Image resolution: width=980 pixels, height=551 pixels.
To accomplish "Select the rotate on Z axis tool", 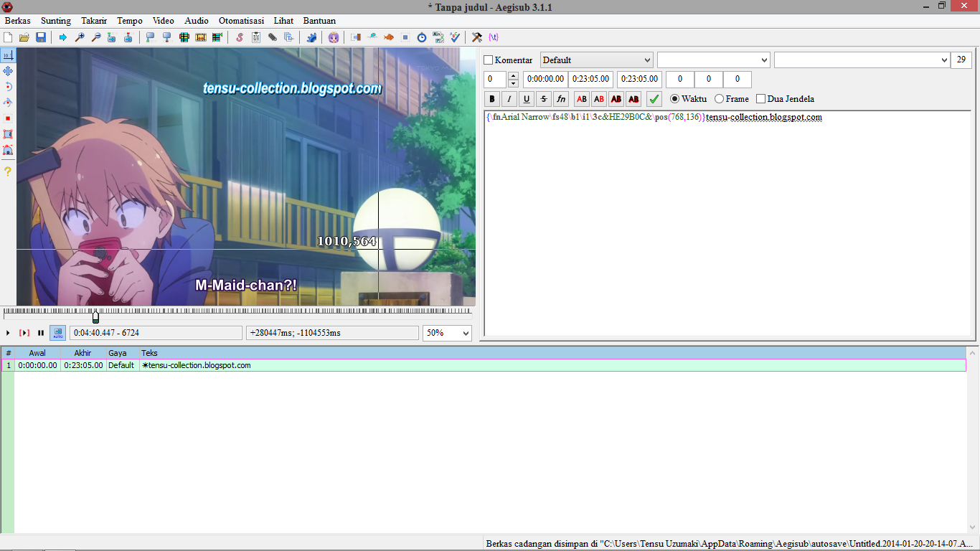I will pyautogui.click(x=8, y=87).
